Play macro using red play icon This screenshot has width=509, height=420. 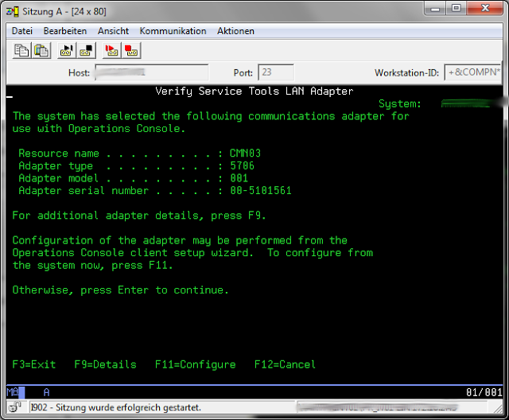pos(112,50)
